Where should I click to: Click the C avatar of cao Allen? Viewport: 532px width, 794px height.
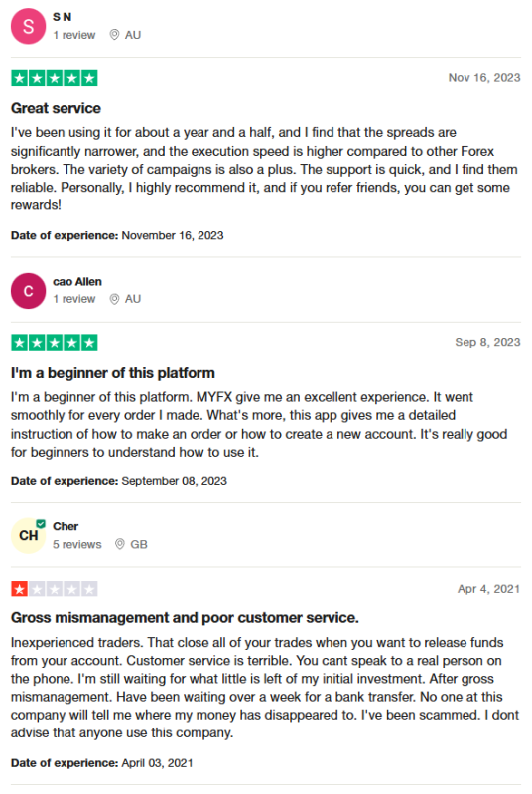29,291
